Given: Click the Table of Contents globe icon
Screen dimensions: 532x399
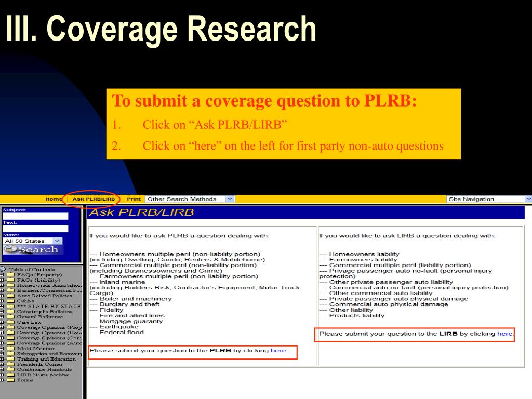Looking at the screenshot, I should pyautogui.click(x=3, y=270).
